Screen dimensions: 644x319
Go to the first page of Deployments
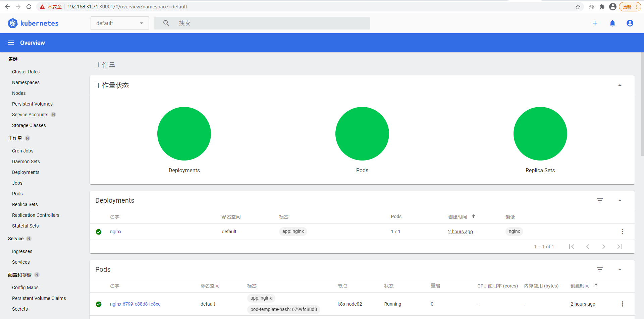tap(572, 247)
